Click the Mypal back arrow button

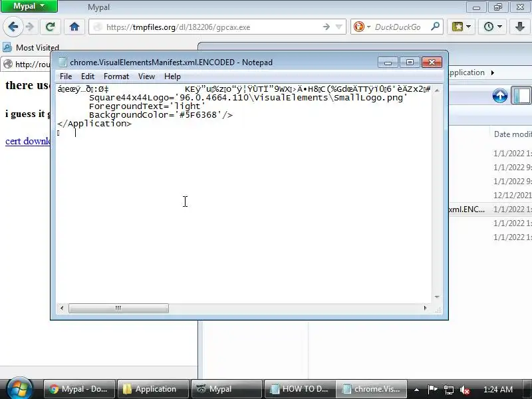coord(13,27)
